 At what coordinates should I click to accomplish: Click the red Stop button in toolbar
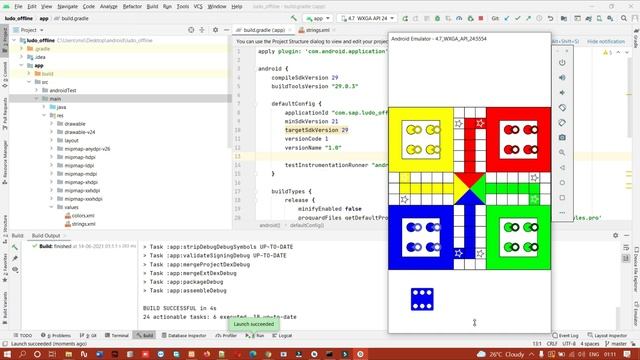pyautogui.click(x=481, y=18)
